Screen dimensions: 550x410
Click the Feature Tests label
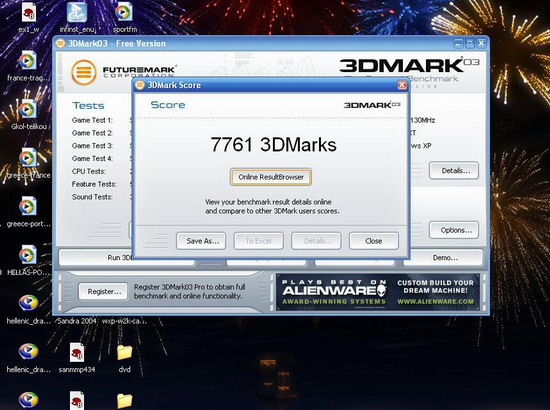tap(94, 184)
